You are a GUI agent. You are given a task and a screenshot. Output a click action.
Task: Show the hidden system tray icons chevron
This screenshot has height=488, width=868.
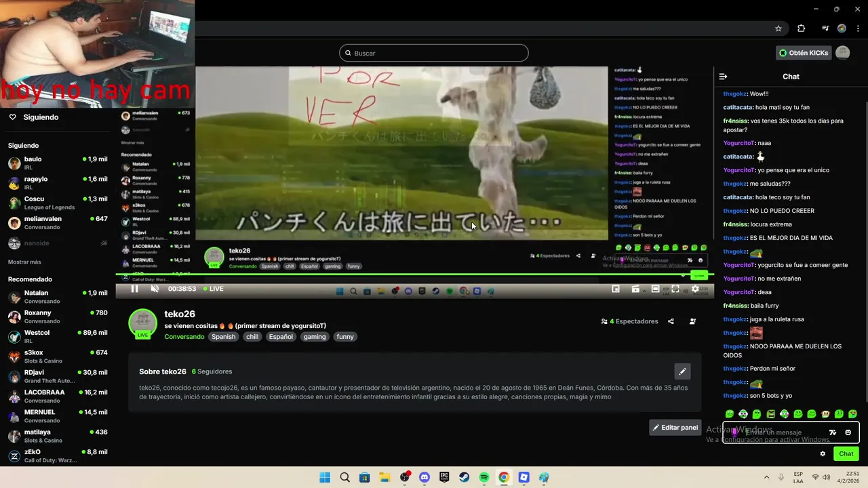pos(767,477)
